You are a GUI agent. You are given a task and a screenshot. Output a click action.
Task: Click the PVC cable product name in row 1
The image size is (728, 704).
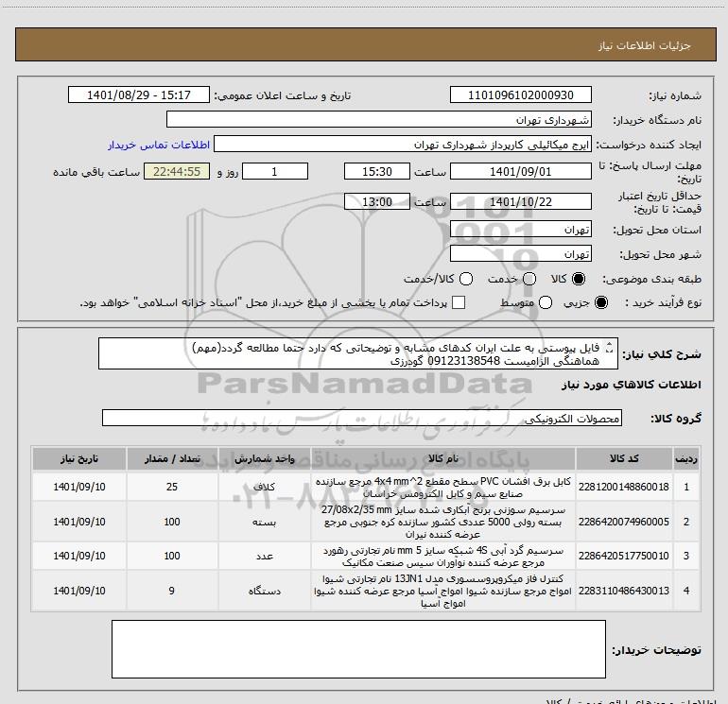click(x=442, y=488)
